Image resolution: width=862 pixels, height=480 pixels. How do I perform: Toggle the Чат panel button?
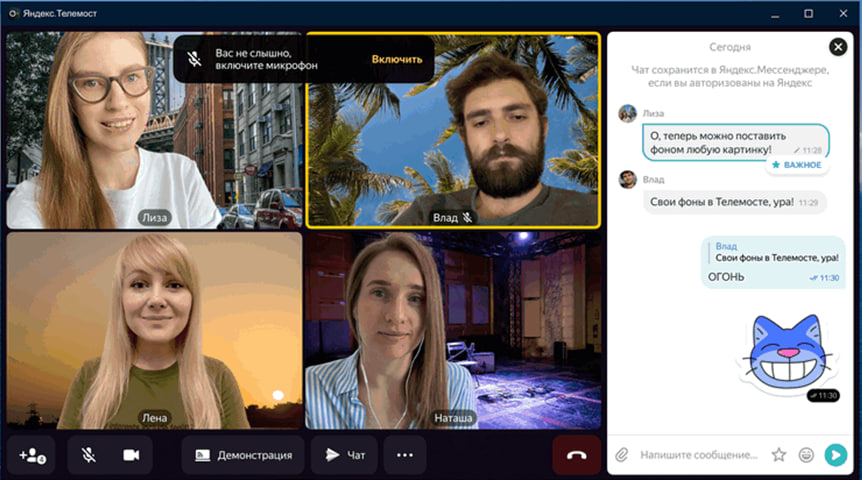tap(344, 455)
